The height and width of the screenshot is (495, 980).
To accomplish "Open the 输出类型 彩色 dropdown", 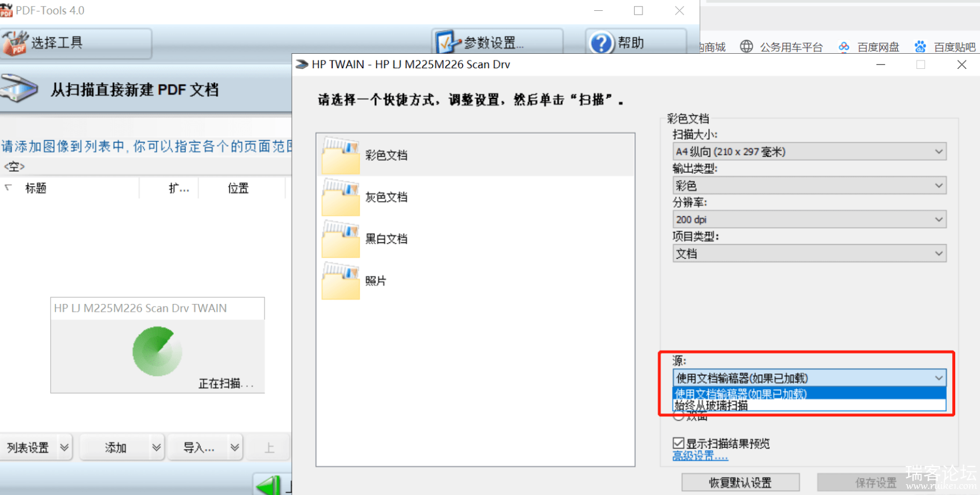I will coord(809,186).
